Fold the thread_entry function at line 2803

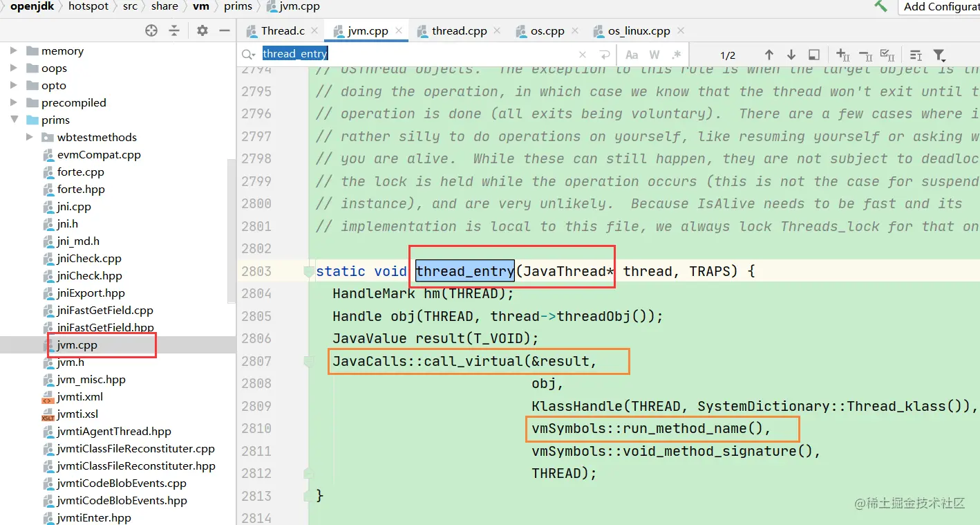click(x=308, y=272)
